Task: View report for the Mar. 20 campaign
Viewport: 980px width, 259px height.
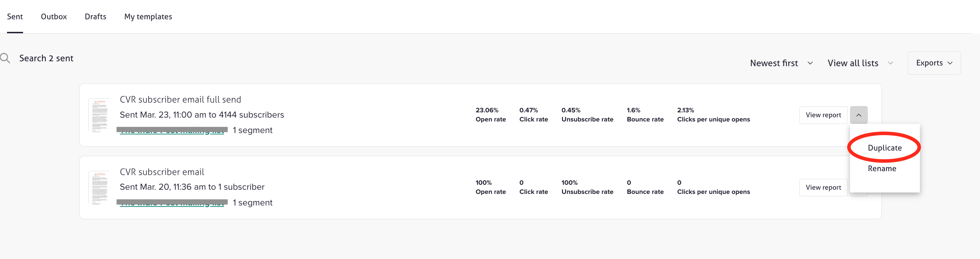Action: (823, 187)
